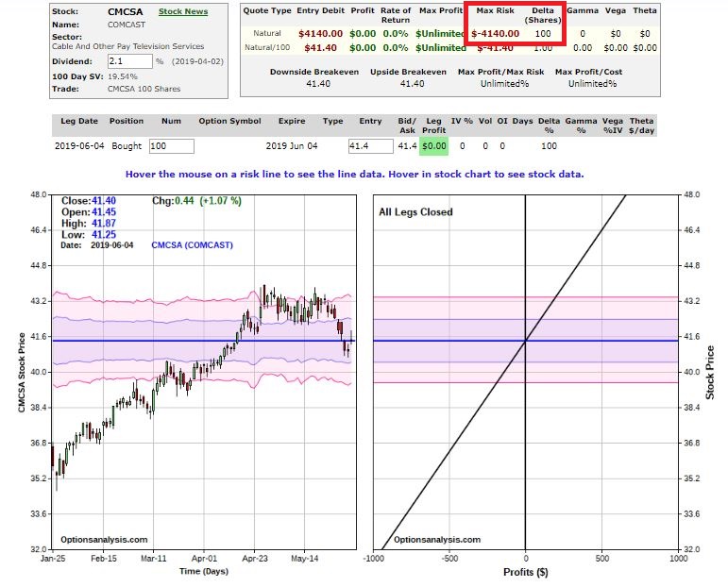The image size is (728, 587).
Task: Click the Theta column header in summary table
Action: click(645, 10)
